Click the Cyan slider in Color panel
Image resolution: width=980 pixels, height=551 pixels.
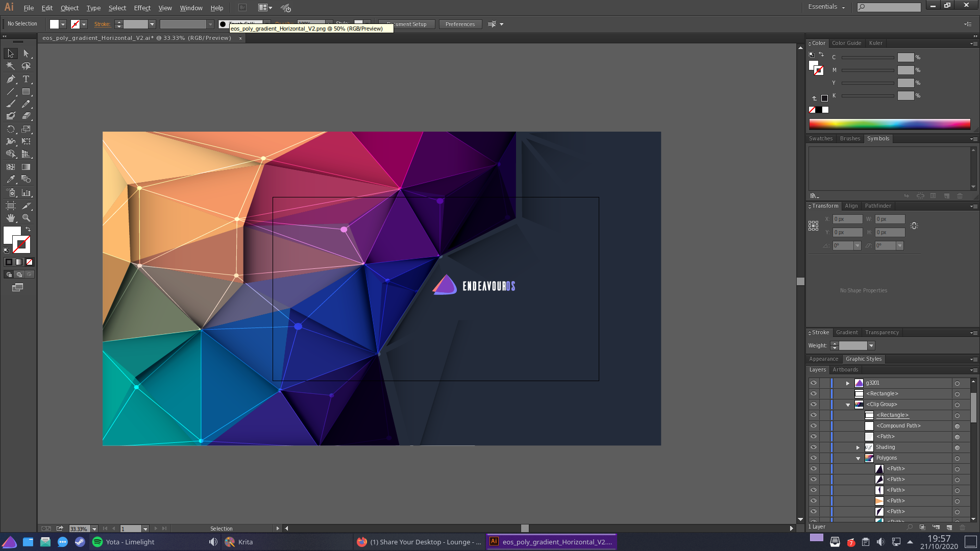click(868, 58)
